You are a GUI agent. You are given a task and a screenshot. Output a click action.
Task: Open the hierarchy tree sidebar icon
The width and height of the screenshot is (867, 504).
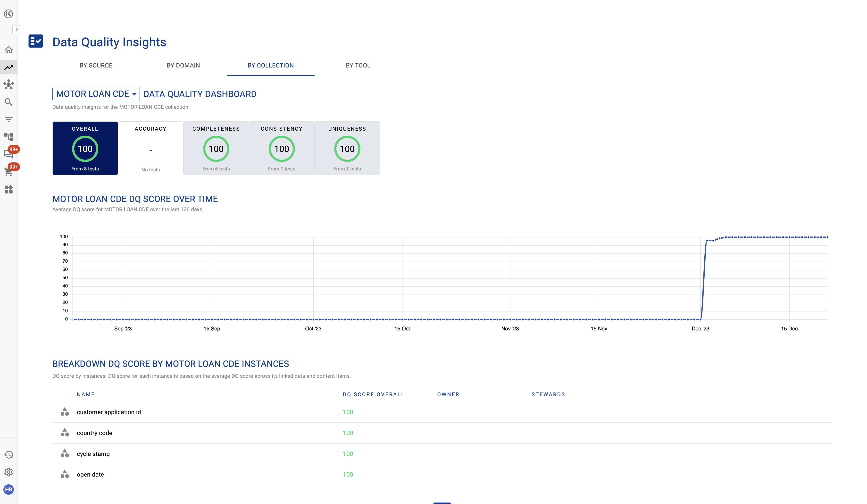8,137
